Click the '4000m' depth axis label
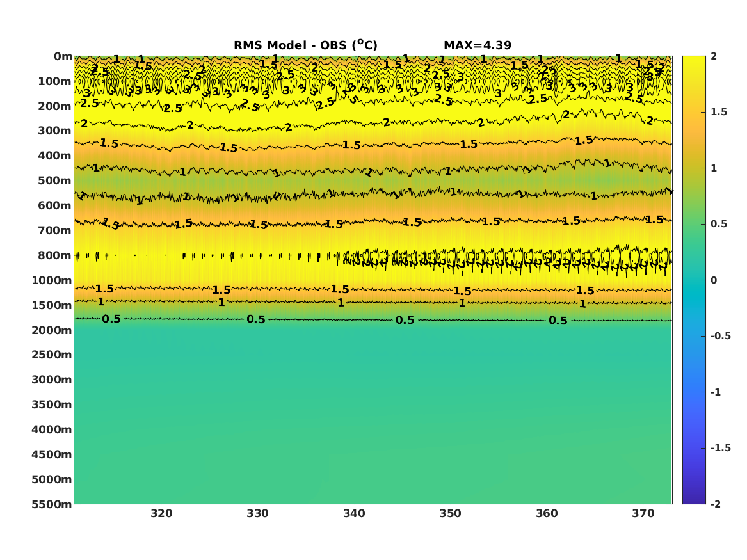Viewport: 747px width, 560px height. click(52, 429)
